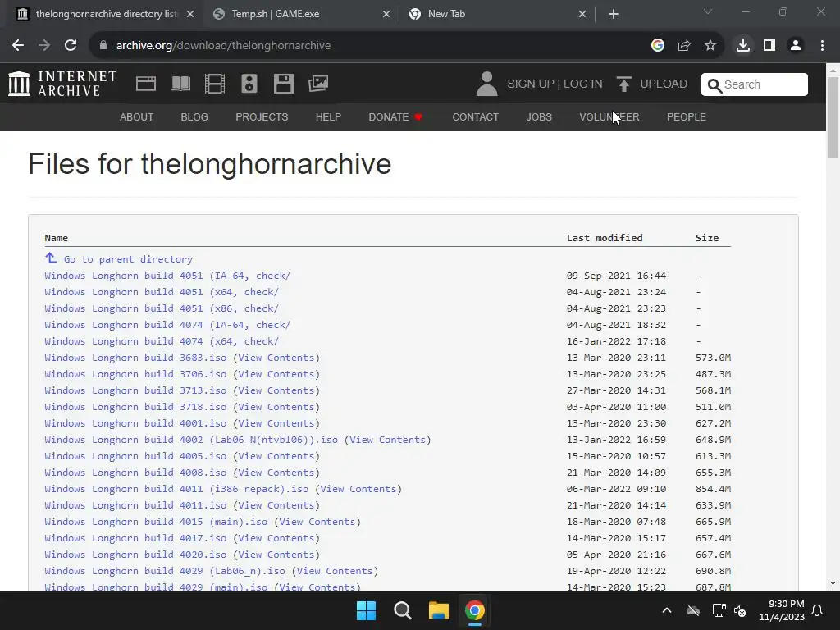This screenshot has width=840, height=630.
Task: Open the JOBS menu item
Action: tap(539, 116)
